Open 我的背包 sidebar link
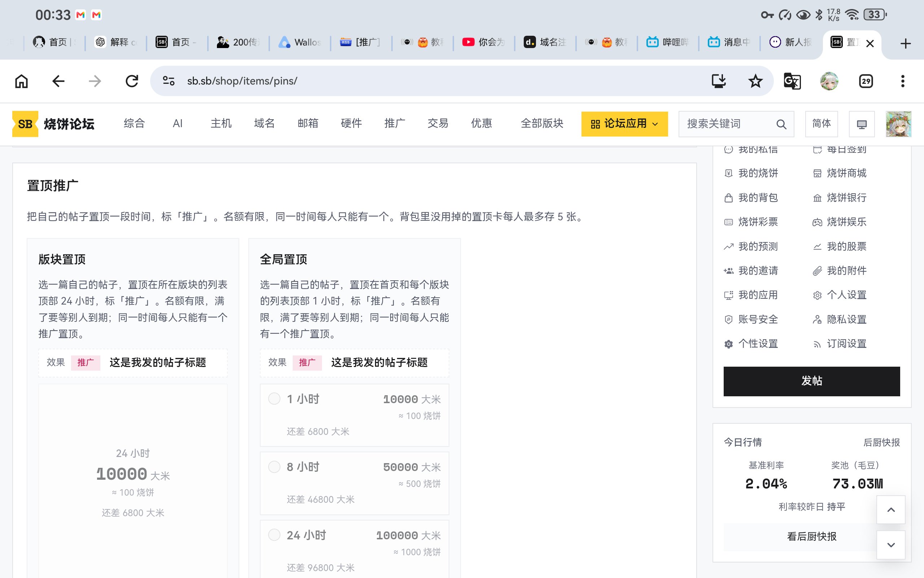 751,198
